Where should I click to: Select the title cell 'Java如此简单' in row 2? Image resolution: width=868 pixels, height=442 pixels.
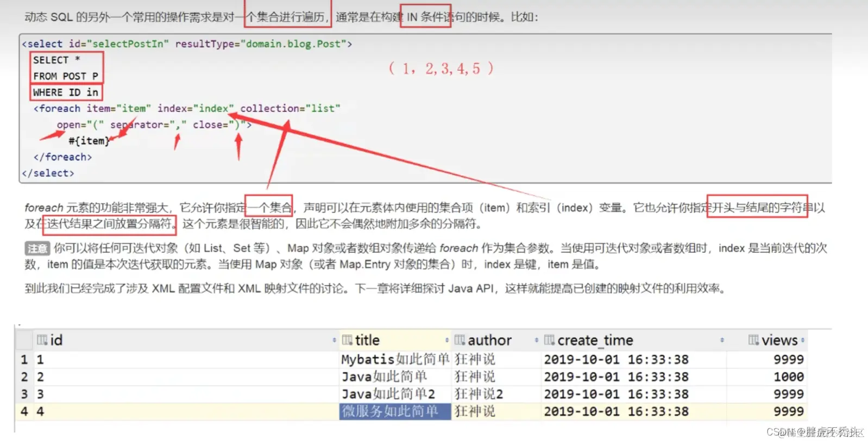[x=395, y=377]
